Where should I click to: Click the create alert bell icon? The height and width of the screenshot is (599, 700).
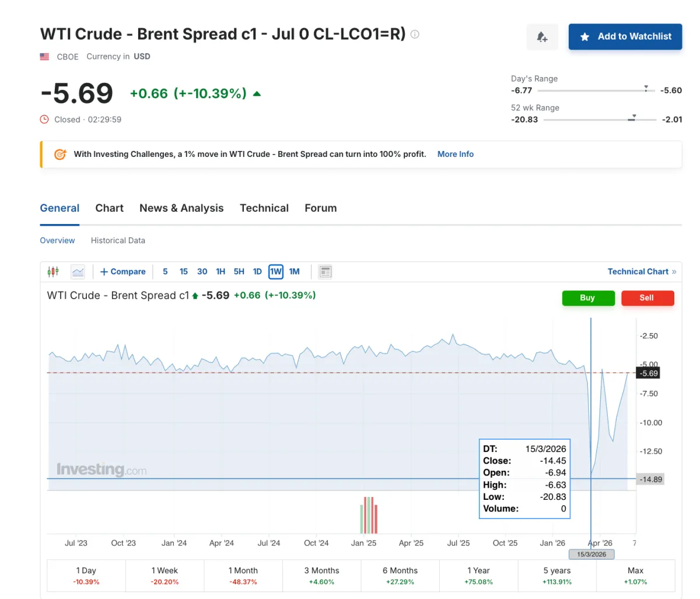click(x=542, y=37)
